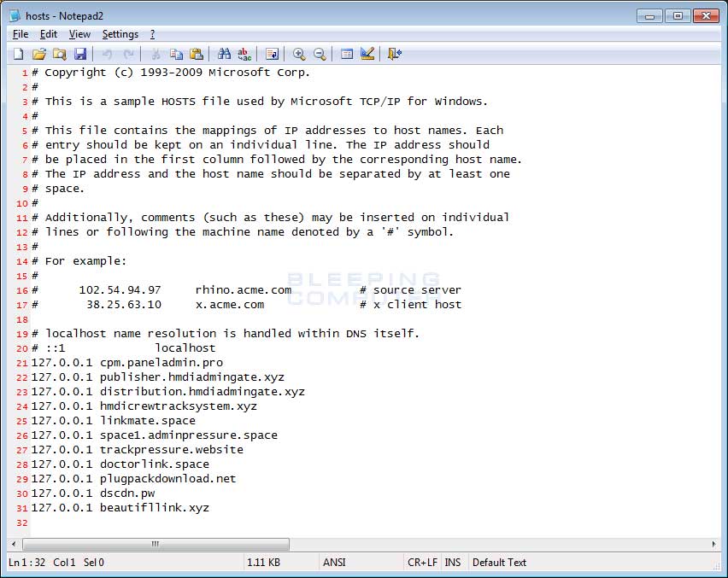This screenshot has height=578, width=728.
Task: Open the Customize Schemes pencil icon
Action: pos(367,55)
